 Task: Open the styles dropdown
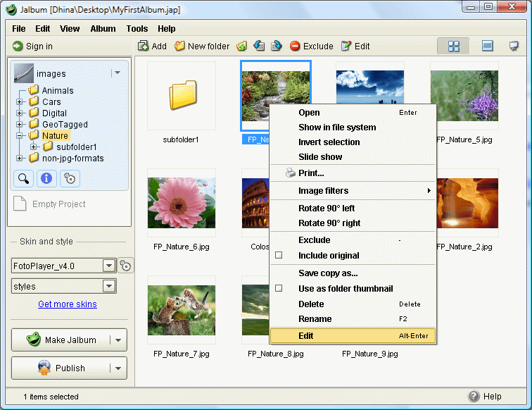pos(109,286)
